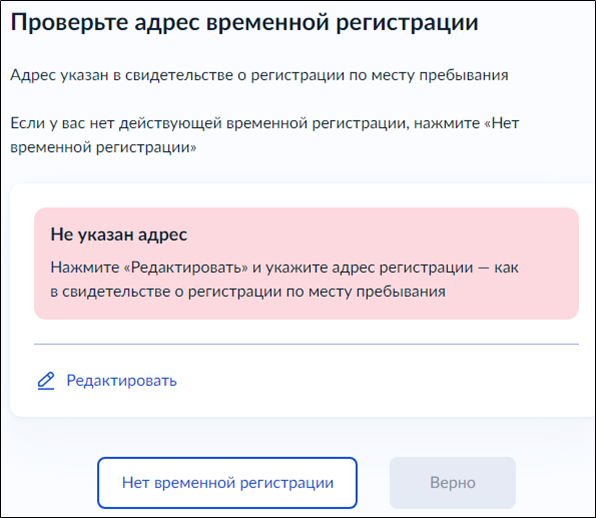Click the pink alert instruction text
Screen dimensions: 596x518
pyautogui.click(x=284, y=279)
